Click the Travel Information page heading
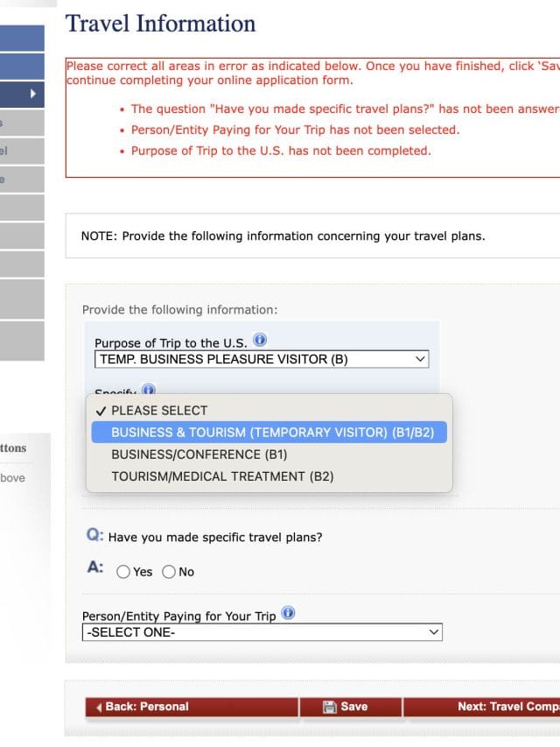Image resolution: width=560 pixels, height=747 pixels. pyautogui.click(x=161, y=24)
